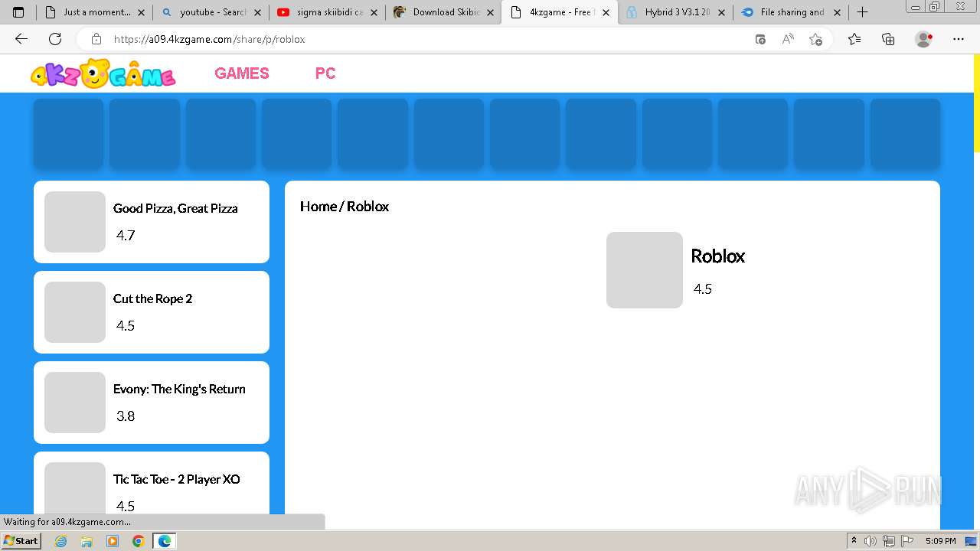The width and height of the screenshot is (980, 551).
Task: Open Settings and more ellipsis menu
Action: tap(959, 39)
